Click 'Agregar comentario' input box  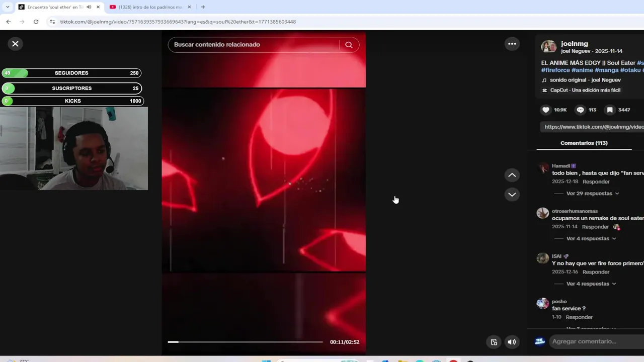click(597, 341)
